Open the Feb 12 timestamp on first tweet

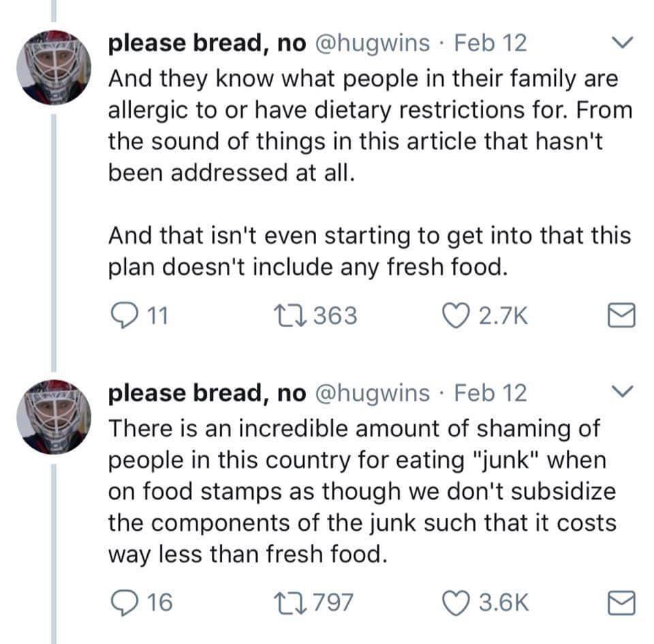coord(490,44)
